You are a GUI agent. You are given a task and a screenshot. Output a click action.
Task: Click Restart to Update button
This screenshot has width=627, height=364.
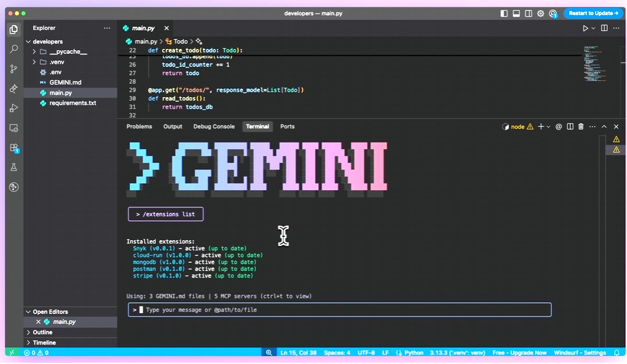tap(593, 13)
